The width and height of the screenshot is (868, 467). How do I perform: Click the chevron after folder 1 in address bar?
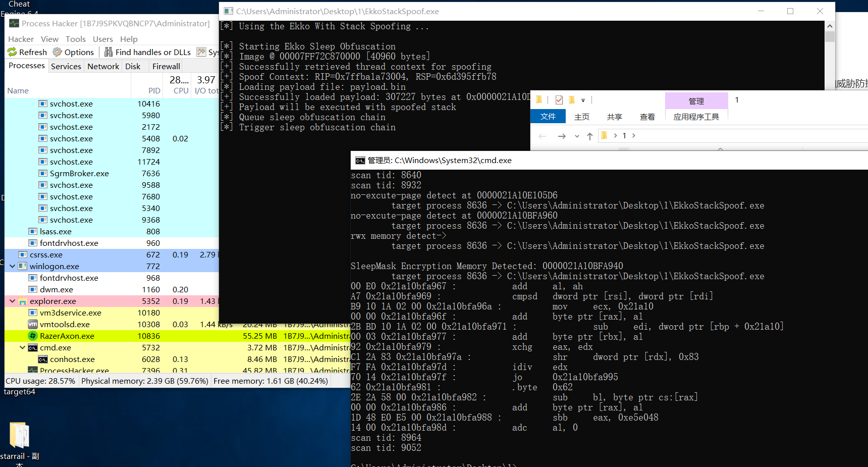pos(634,135)
